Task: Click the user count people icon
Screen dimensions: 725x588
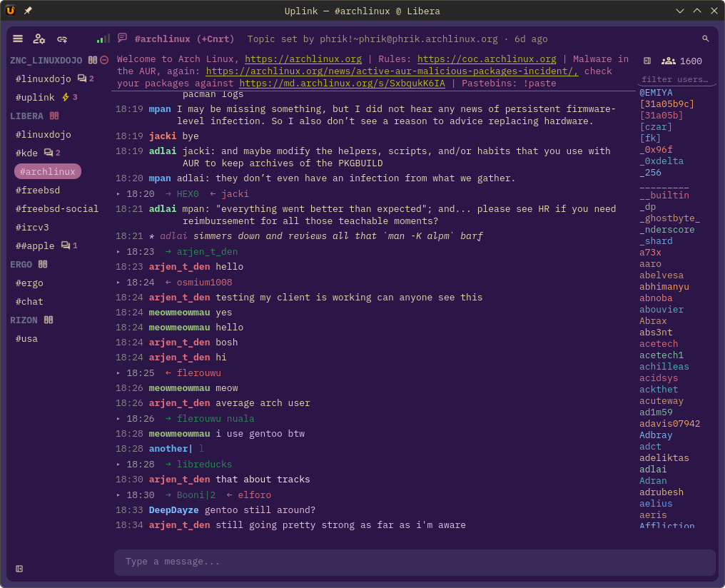Action: 668,61
